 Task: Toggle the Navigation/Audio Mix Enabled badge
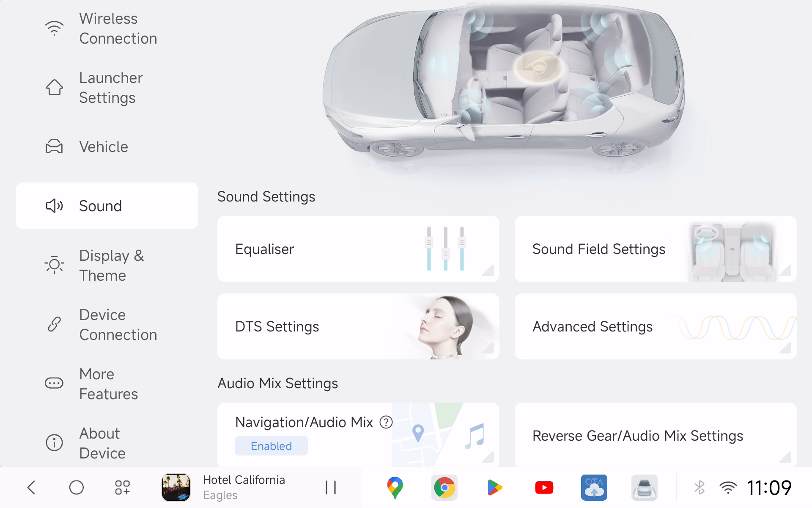pyautogui.click(x=271, y=446)
